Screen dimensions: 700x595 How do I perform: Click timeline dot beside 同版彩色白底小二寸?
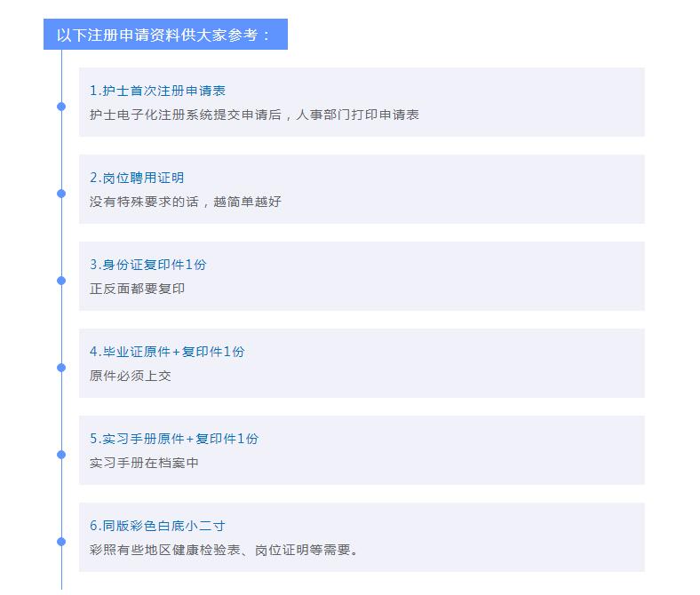coord(61,542)
